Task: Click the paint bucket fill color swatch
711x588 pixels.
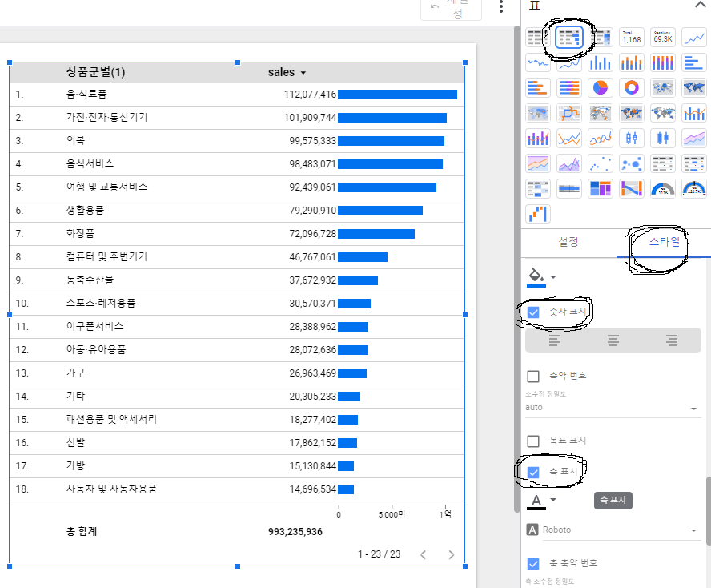Action: pyautogui.click(x=536, y=276)
